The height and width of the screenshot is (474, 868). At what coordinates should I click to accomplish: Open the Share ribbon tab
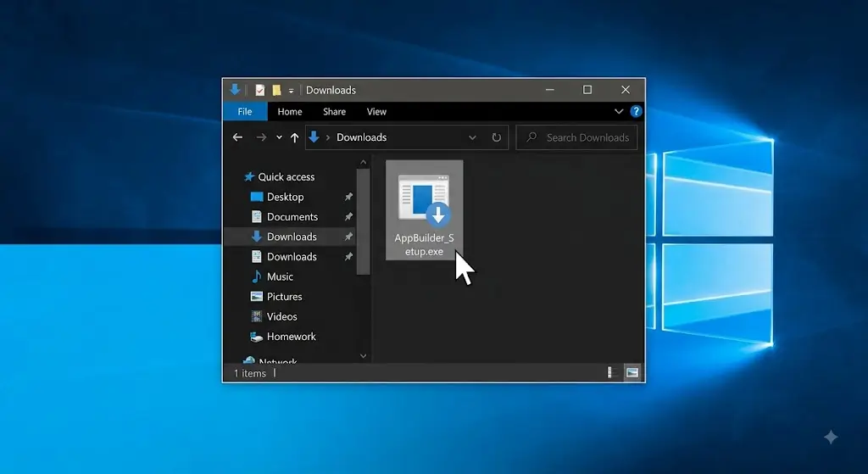click(334, 111)
